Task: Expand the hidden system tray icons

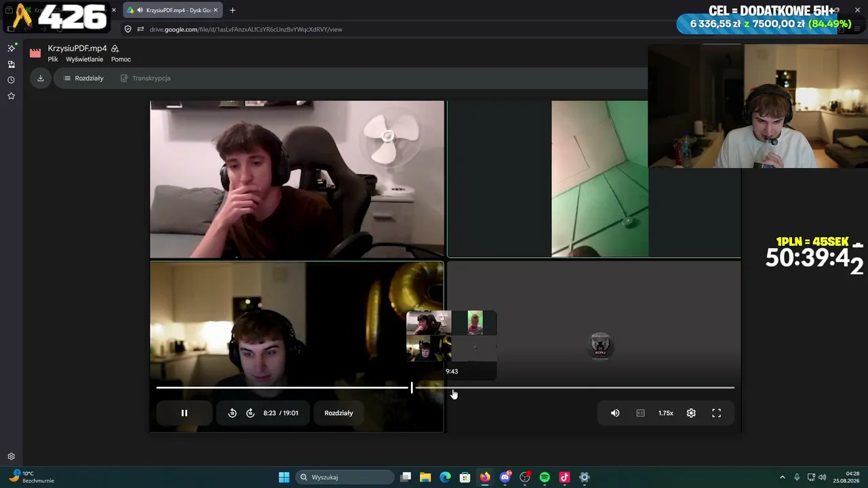Action: [x=782, y=477]
